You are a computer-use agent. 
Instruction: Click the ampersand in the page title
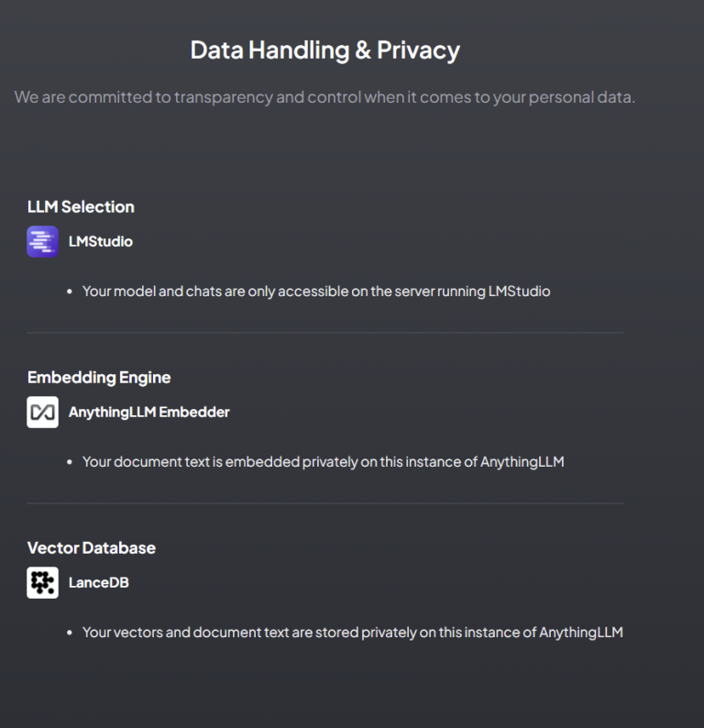click(363, 50)
